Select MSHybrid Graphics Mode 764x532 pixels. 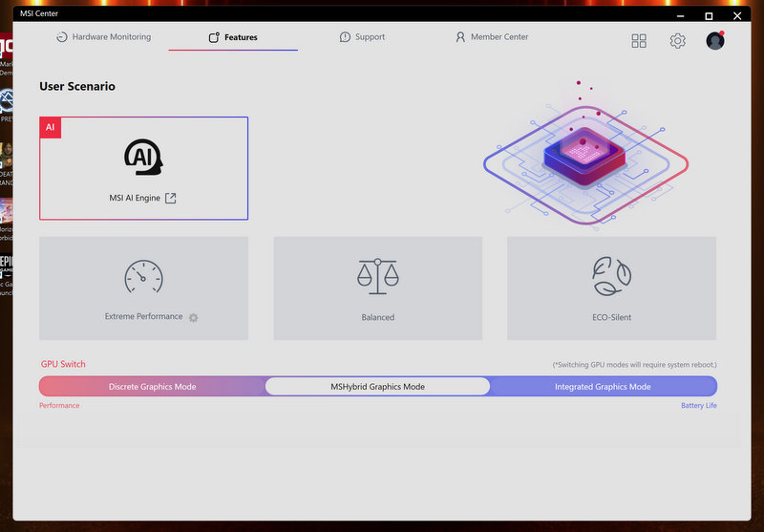pyautogui.click(x=377, y=387)
